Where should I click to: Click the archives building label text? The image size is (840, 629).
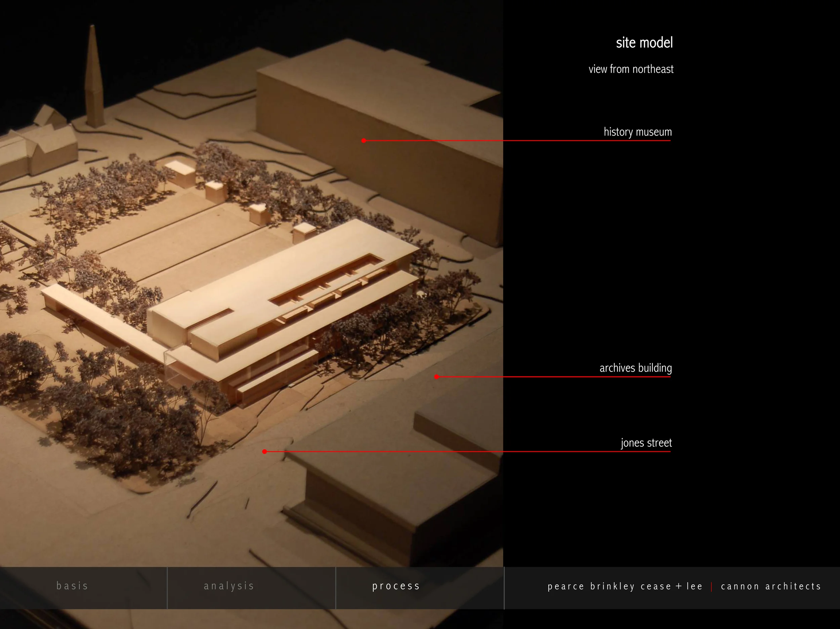tap(635, 367)
